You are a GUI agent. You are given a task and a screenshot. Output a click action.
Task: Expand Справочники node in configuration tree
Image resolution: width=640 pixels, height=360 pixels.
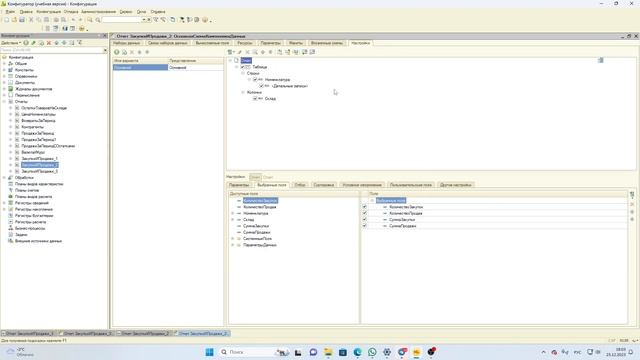(4, 76)
